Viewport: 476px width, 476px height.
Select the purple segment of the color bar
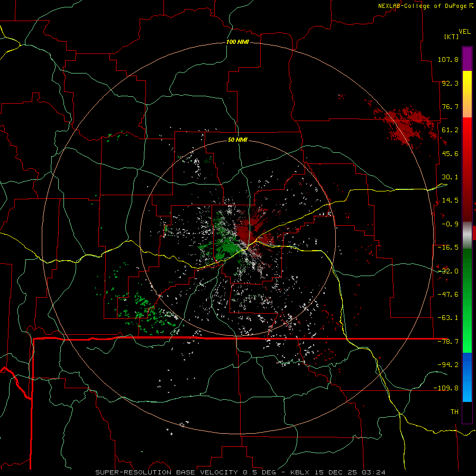[467, 59]
